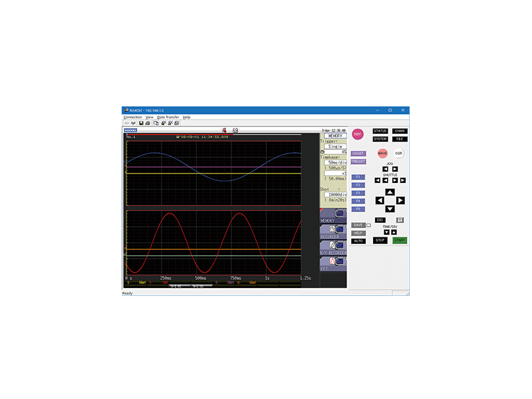Click the FILE button

point(400,139)
